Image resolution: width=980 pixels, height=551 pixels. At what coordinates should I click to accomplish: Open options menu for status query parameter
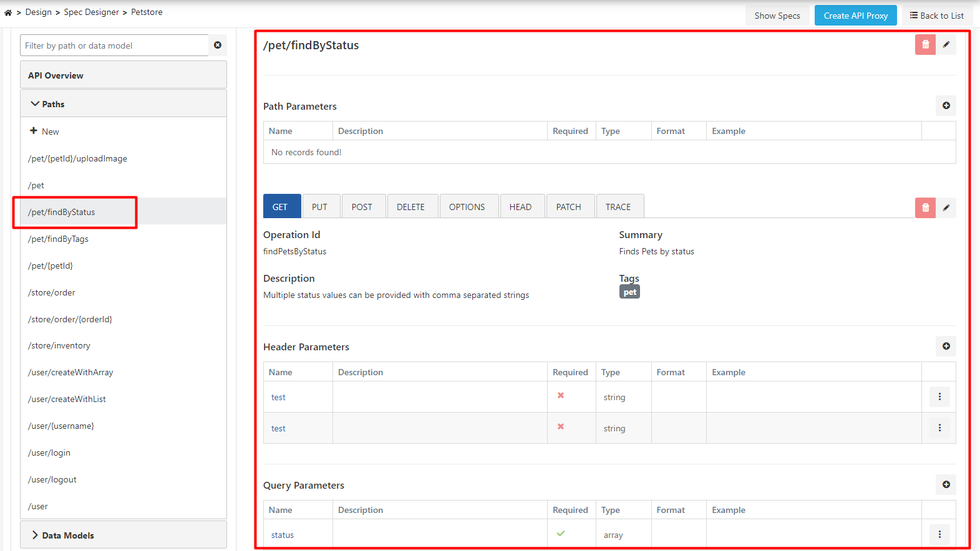click(939, 534)
